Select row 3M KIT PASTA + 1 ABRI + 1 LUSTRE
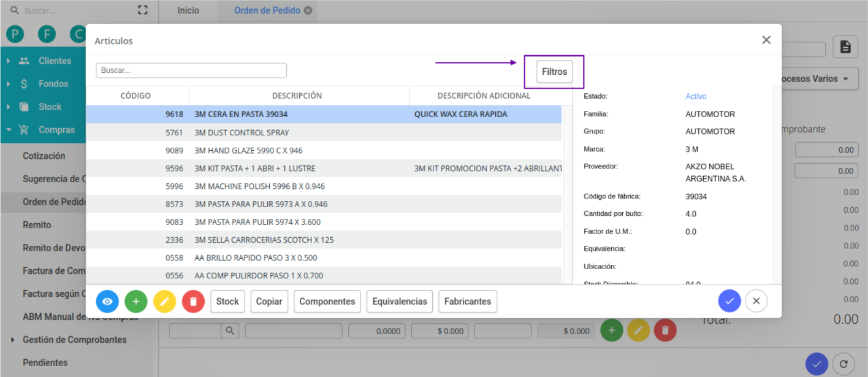This screenshot has height=377, width=868. pyautogui.click(x=324, y=168)
